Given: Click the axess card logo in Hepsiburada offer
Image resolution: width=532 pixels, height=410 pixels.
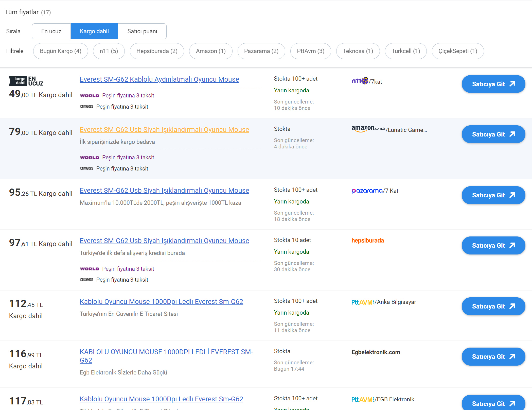Looking at the screenshot, I should (x=87, y=279).
